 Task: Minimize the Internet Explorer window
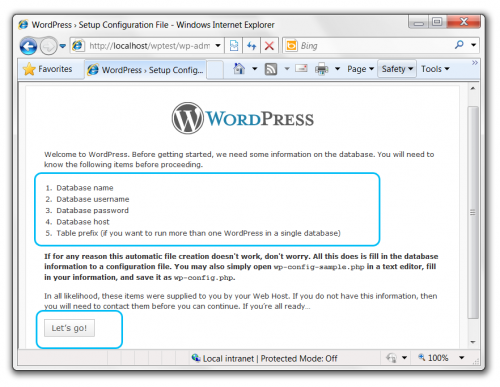pyautogui.click(x=419, y=22)
